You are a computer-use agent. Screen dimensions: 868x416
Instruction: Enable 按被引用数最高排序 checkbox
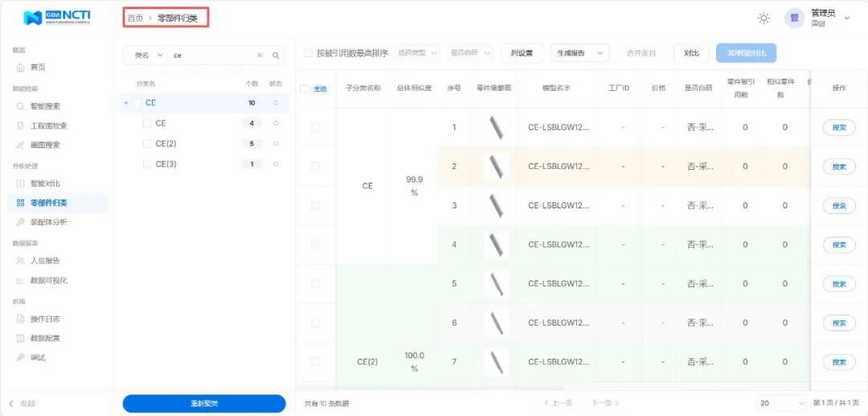309,53
